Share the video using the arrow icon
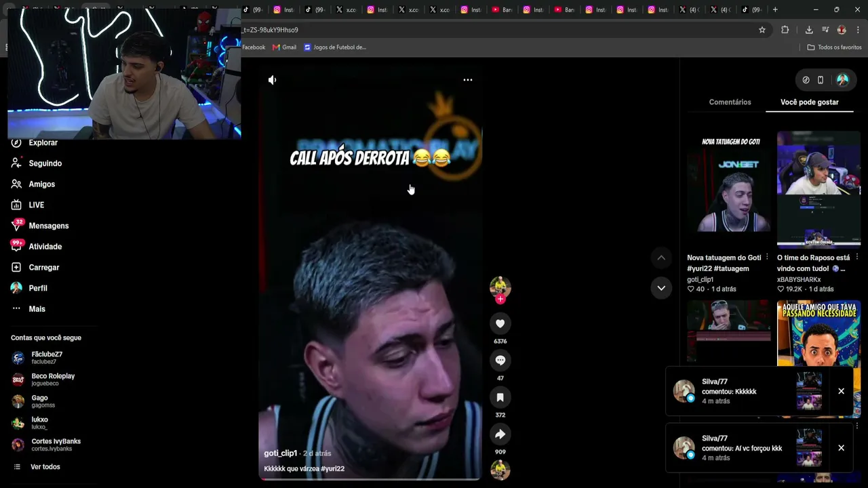The image size is (868, 488). click(x=500, y=434)
